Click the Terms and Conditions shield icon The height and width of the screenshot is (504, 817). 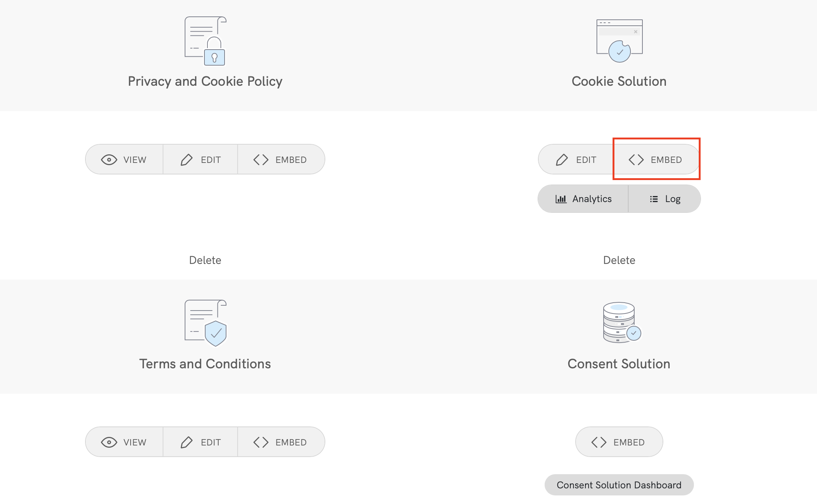206,323
